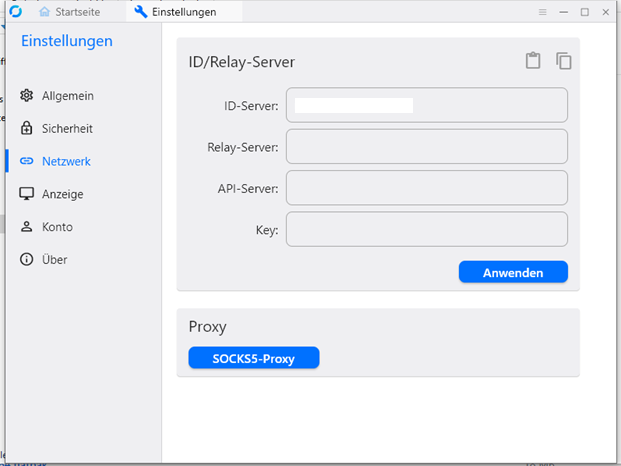Click the RustDesk logo icon

[x=14, y=12]
